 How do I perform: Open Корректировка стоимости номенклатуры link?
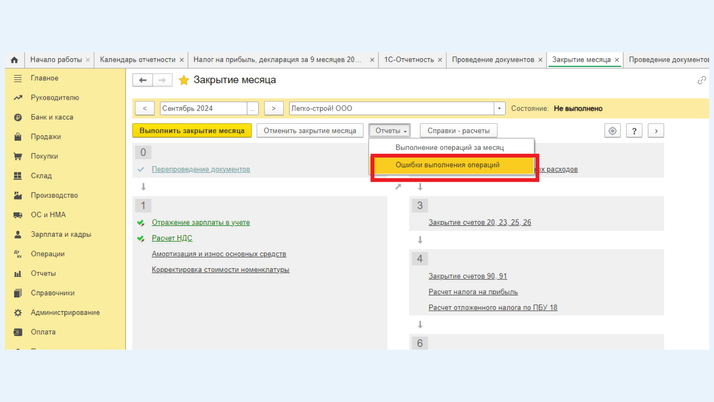(x=220, y=270)
